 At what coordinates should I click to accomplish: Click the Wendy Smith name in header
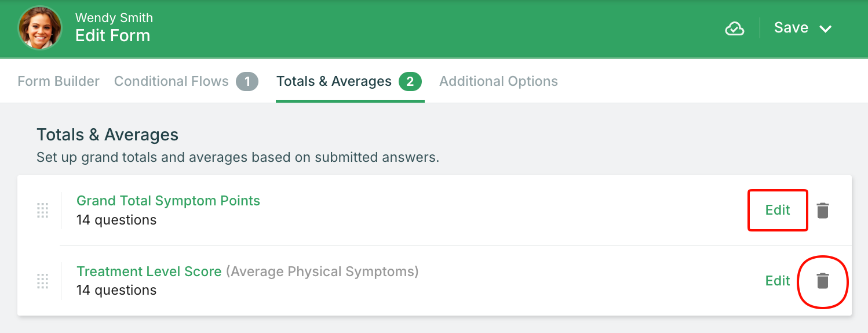(x=114, y=18)
